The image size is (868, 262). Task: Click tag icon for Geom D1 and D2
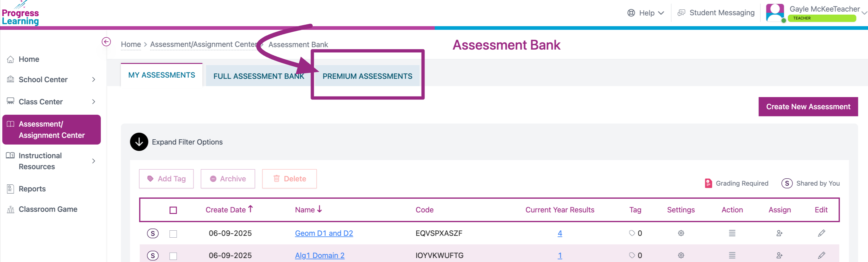pos(632,233)
